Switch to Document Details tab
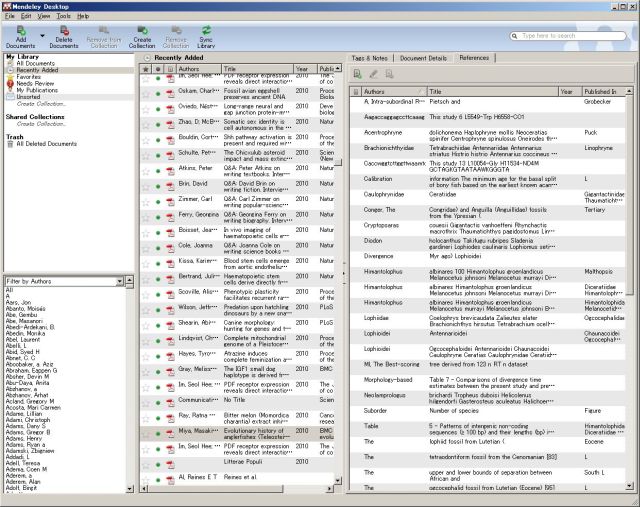The image size is (640, 507). point(423,58)
